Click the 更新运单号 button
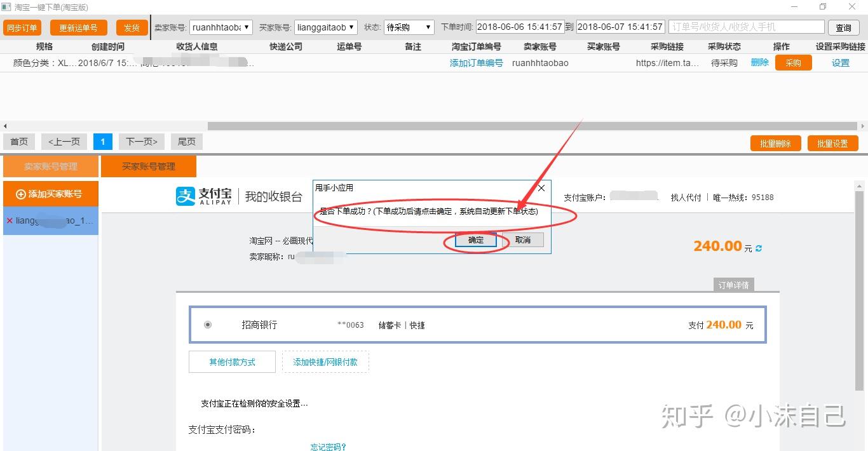The height and width of the screenshot is (451, 868). [x=78, y=27]
